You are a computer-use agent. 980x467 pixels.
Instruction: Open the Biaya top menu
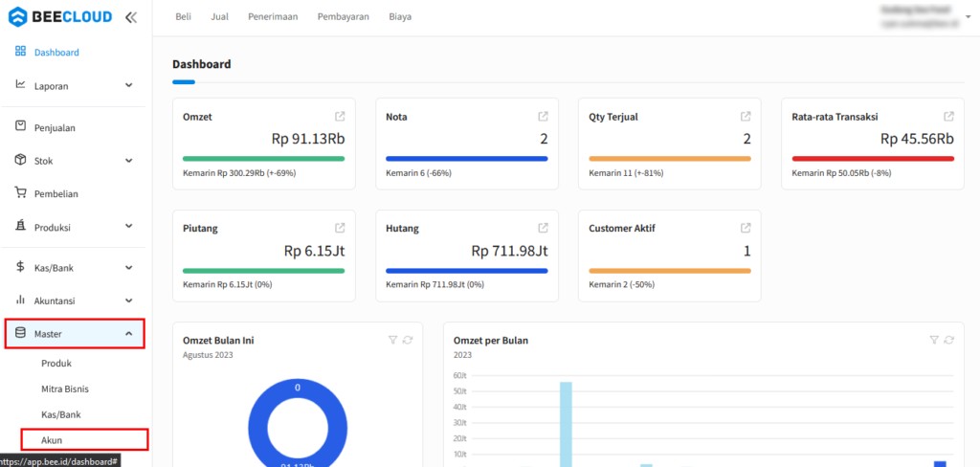(x=400, y=17)
